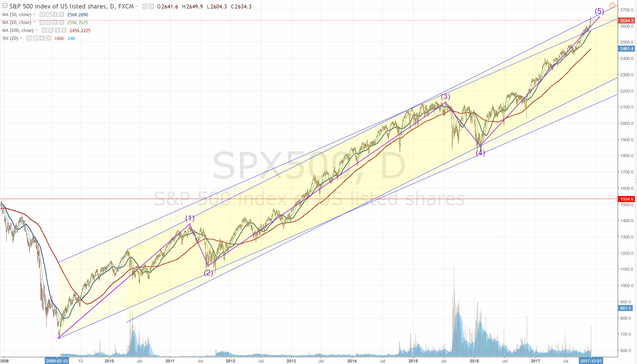This screenshot has height=364, width=637.
Task: Click the low price L 2604.3
Action: (x=217, y=6)
